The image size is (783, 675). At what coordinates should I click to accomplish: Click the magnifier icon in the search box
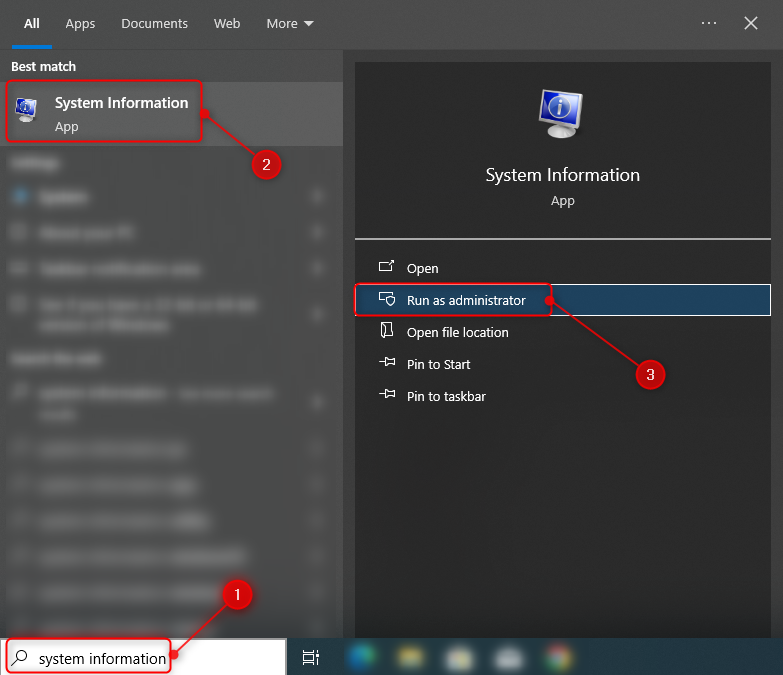pos(20,657)
